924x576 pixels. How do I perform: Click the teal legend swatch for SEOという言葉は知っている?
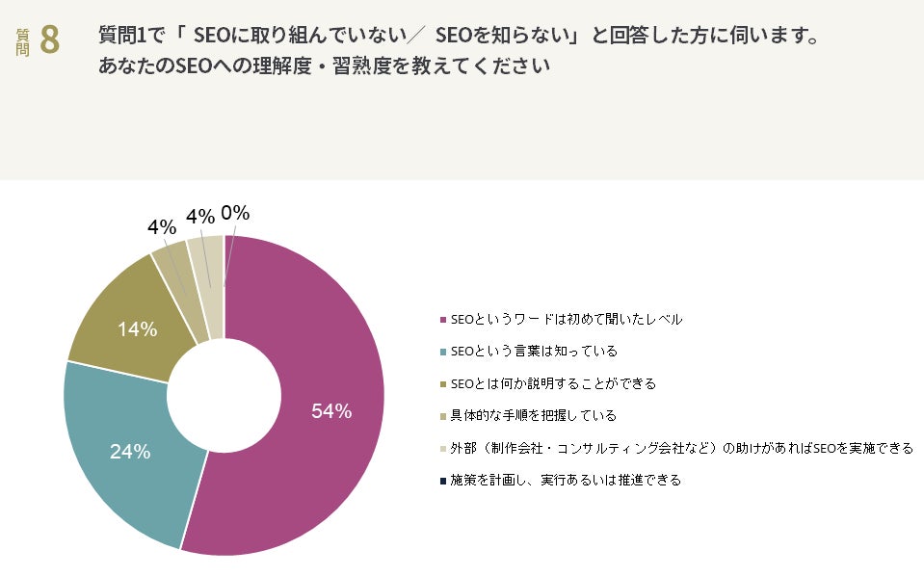(x=442, y=352)
